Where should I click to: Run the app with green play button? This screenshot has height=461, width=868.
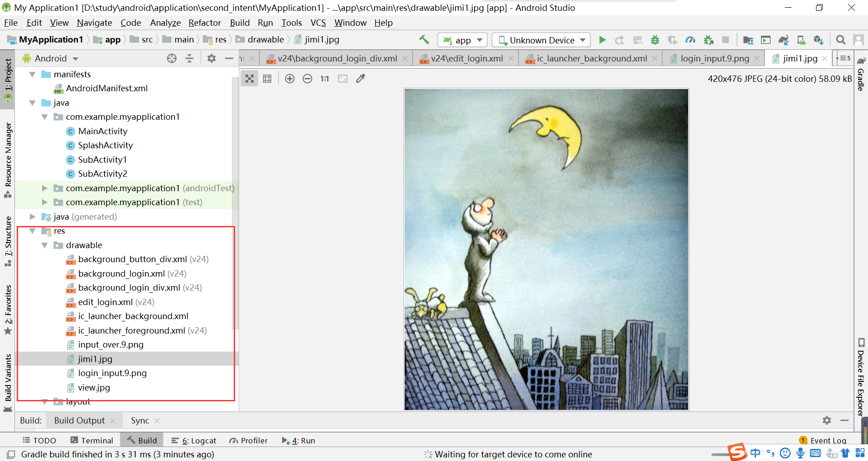602,40
